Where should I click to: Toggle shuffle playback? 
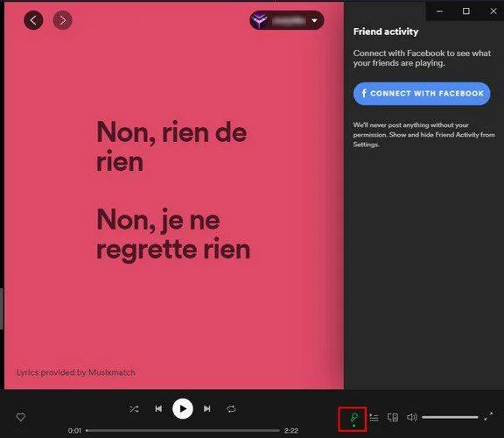(x=135, y=409)
